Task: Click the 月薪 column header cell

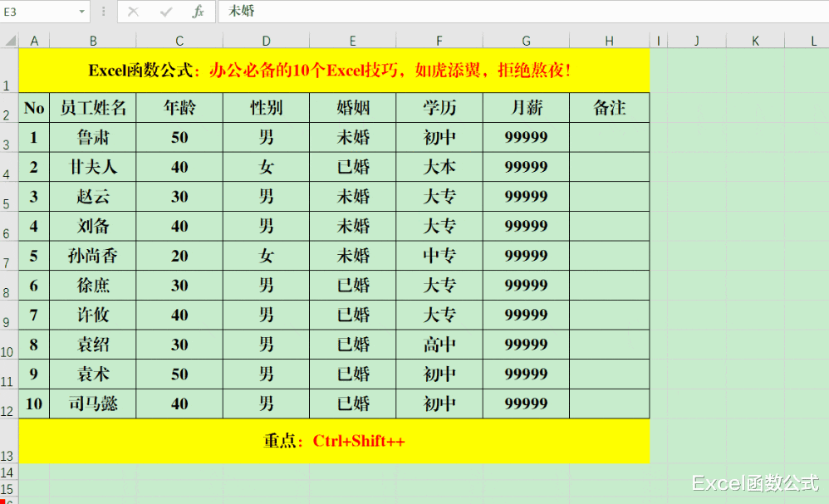Action: pos(525,107)
